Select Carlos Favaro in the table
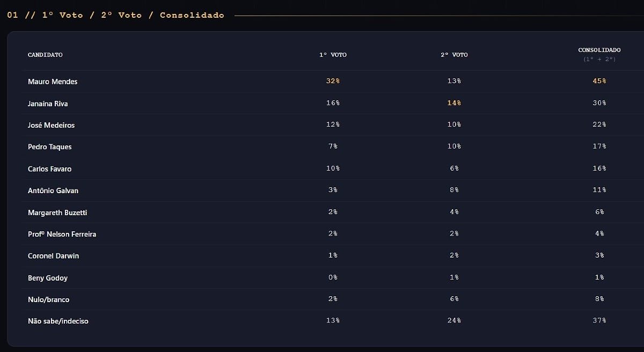 pos(49,169)
